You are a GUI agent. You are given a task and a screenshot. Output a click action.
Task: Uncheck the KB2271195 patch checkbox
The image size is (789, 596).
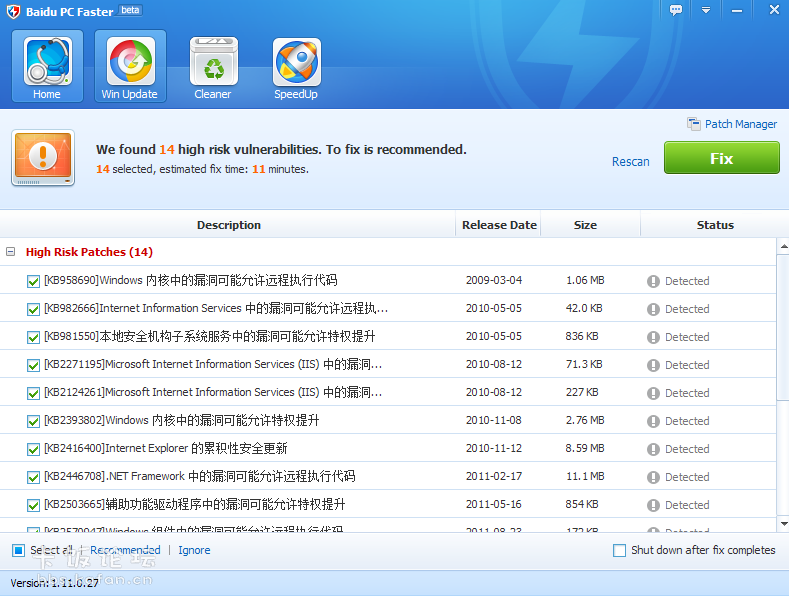(33, 365)
